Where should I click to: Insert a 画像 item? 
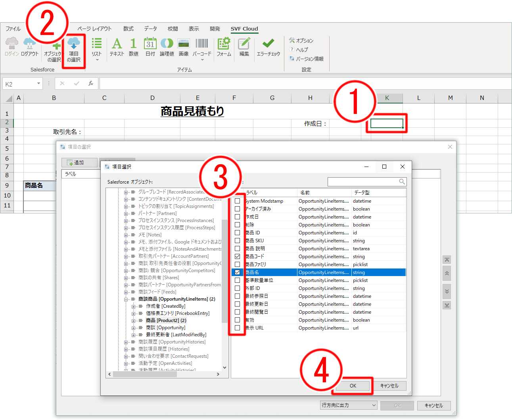[184, 47]
